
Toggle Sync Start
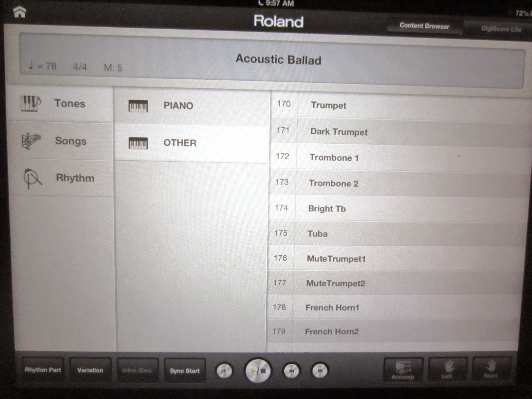tap(185, 371)
